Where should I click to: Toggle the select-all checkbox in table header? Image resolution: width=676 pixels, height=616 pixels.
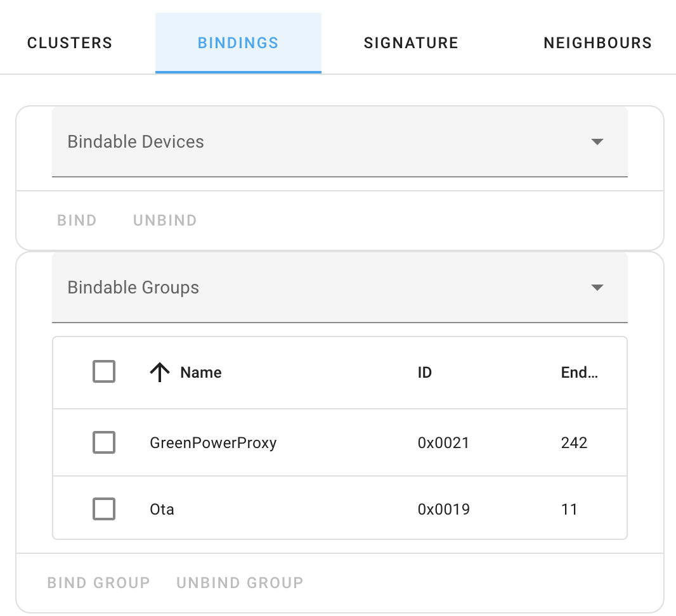(104, 372)
